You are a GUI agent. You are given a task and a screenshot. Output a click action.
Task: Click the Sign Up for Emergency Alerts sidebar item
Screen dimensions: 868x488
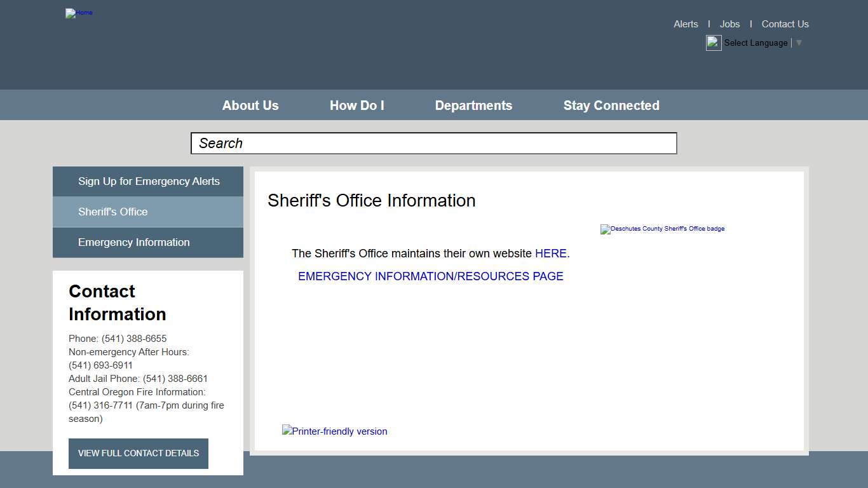(148, 181)
